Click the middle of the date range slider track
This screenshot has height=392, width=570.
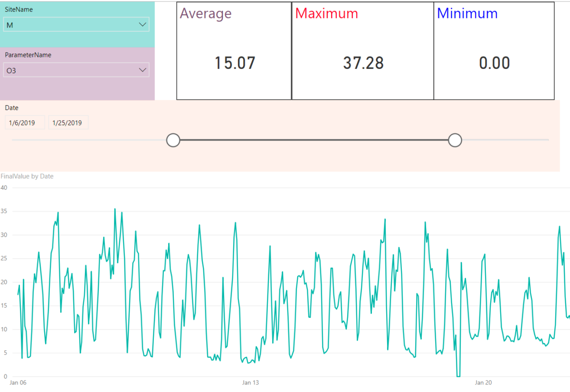click(x=313, y=140)
